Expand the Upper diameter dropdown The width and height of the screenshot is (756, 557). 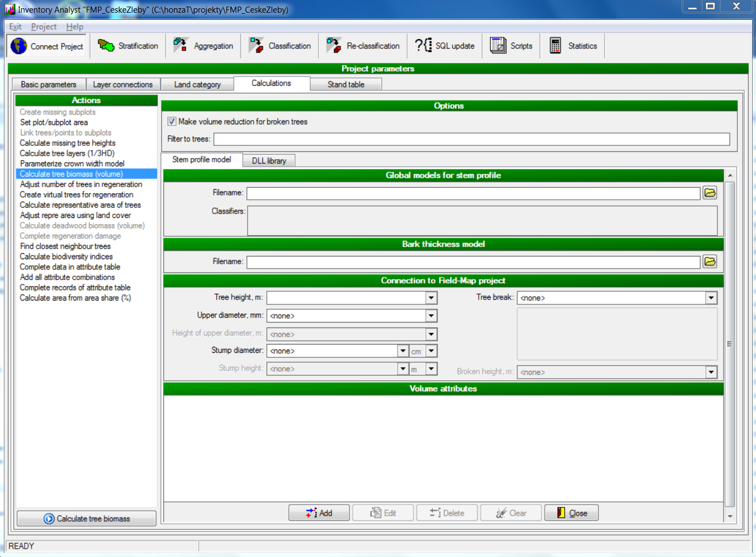(431, 316)
